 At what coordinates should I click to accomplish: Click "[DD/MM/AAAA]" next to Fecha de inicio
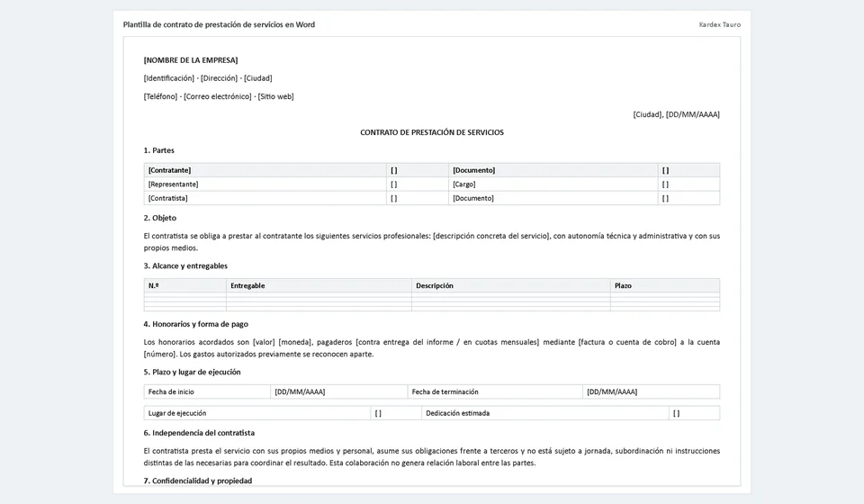pos(339,391)
